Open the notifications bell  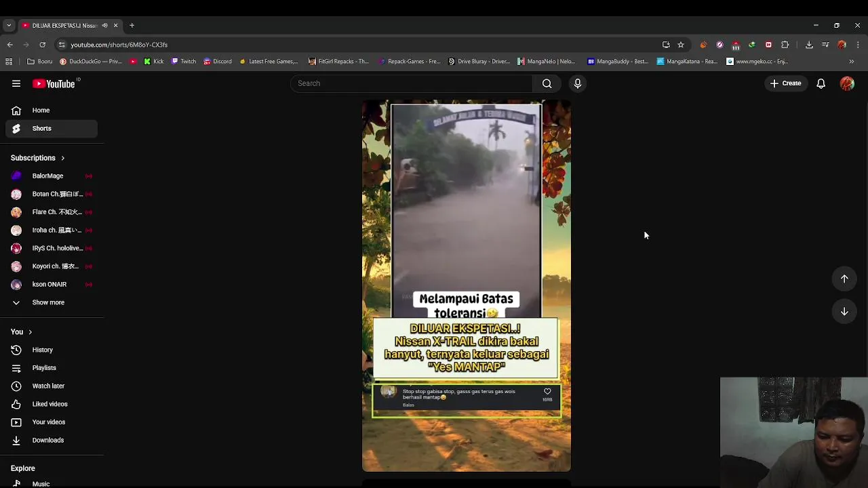pos(821,83)
